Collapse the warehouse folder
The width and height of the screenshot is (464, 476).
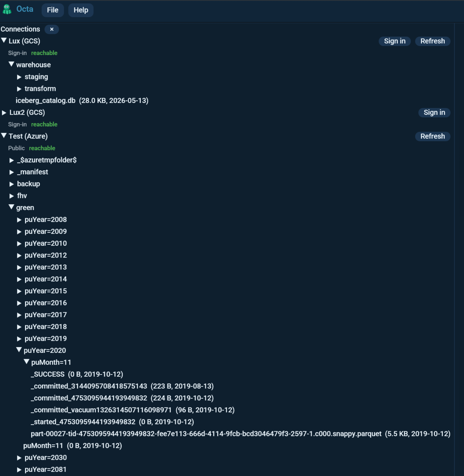tap(11, 64)
